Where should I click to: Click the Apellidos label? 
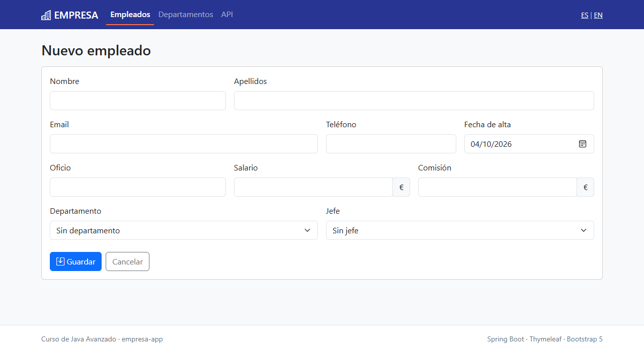(x=250, y=81)
